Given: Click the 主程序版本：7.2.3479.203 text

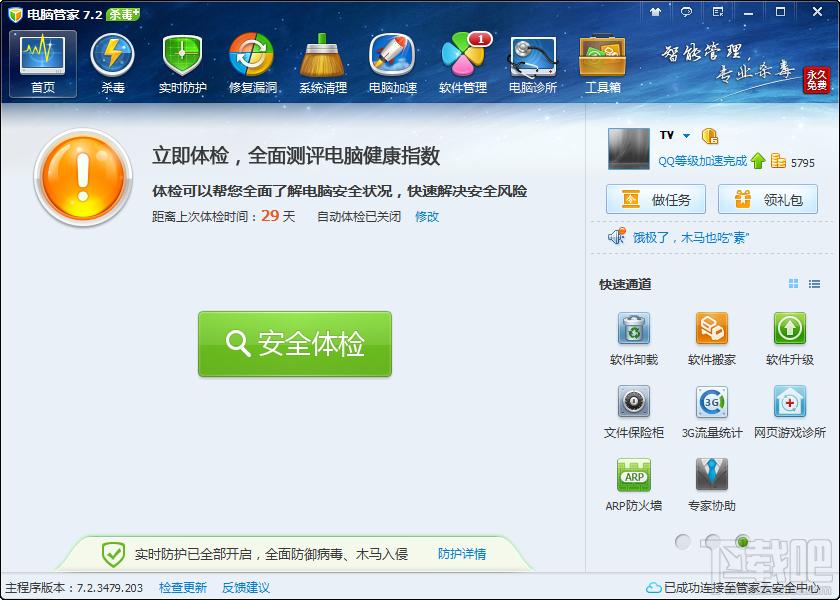Looking at the screenshot, I should click(74, 588).
